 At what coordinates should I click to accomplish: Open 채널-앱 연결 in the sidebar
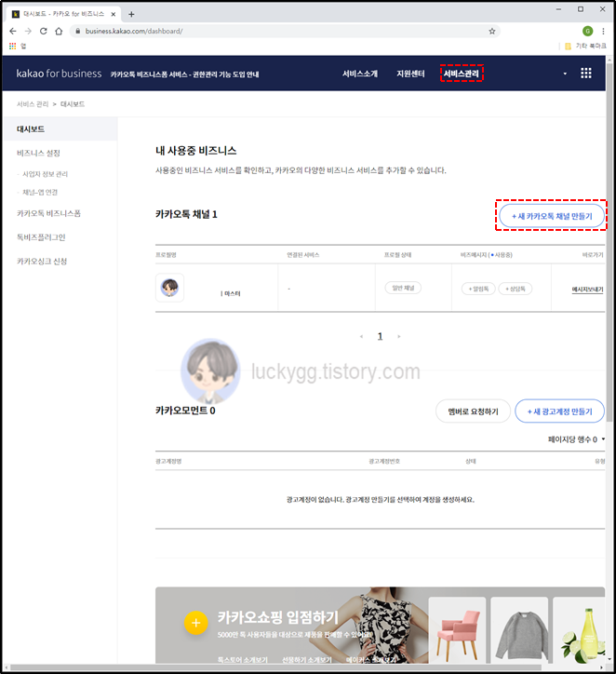click(39, 192)
